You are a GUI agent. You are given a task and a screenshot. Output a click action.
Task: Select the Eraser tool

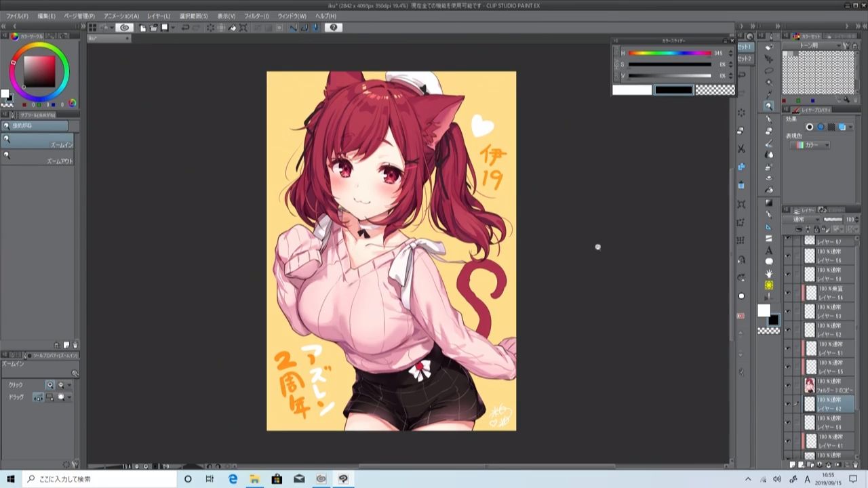point(769,167)
